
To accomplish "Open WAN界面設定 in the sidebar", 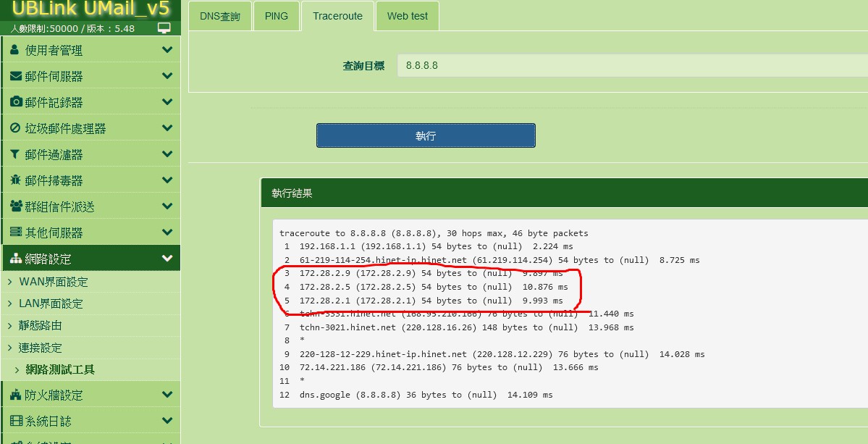I will (53, 282).
